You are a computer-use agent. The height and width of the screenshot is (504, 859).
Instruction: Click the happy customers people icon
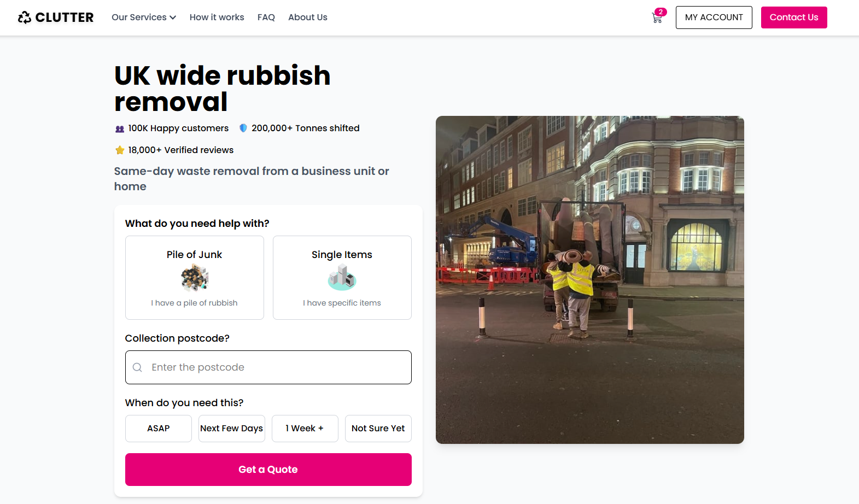[x=120, y=129]
